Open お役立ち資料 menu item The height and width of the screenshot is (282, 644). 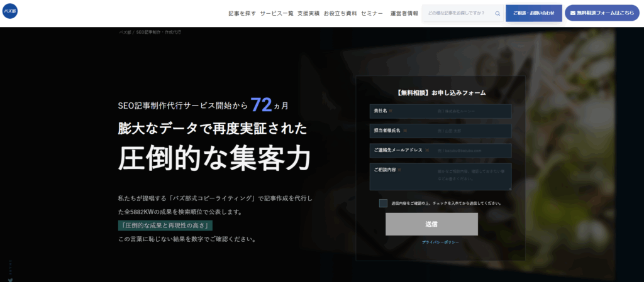pos(340,13)
